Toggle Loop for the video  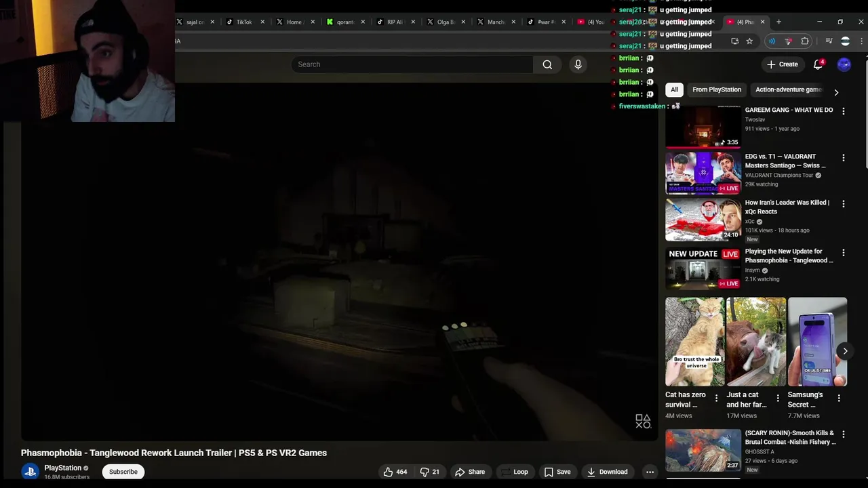coord(514,472)
